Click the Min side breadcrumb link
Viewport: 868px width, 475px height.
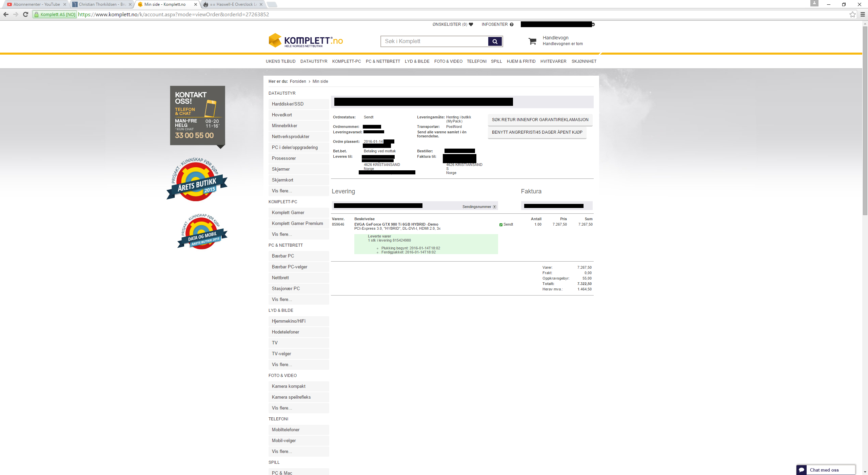[320, 81]
